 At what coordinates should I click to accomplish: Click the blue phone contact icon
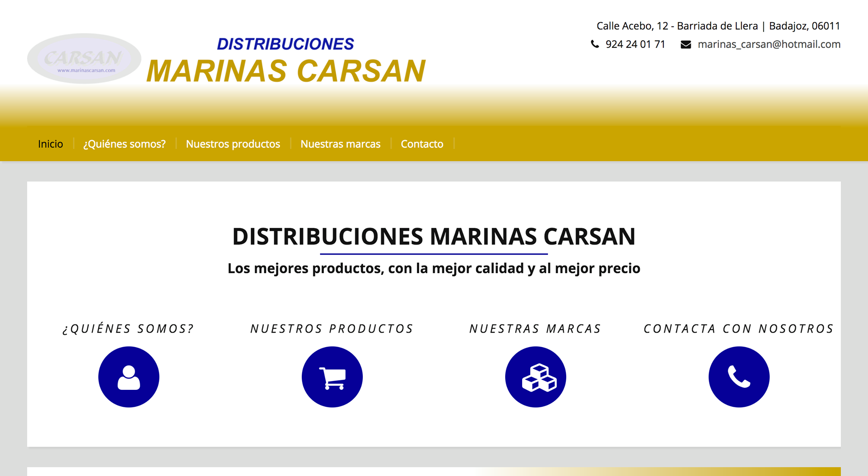point(739,377)
